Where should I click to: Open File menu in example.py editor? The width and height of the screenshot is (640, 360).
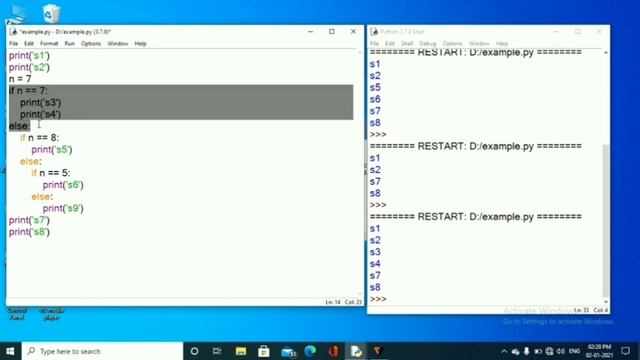point(13,43)
